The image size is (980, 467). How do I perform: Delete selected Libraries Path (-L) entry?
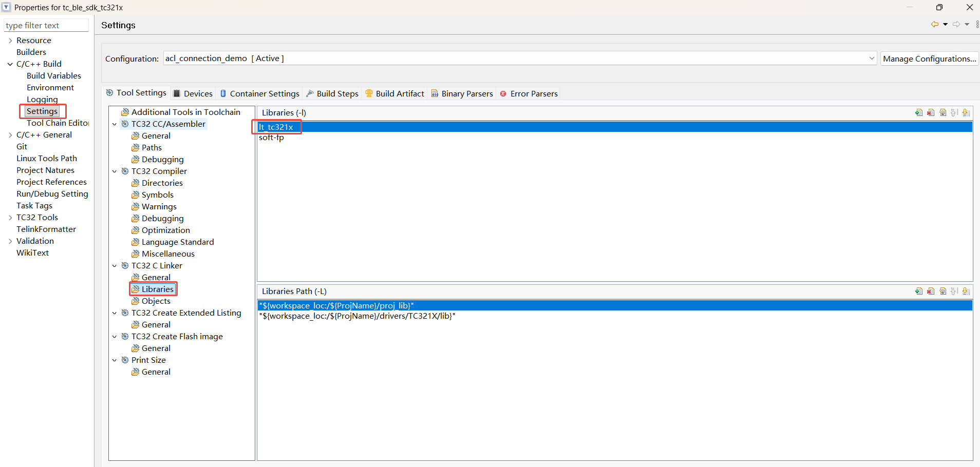point(931,291)
